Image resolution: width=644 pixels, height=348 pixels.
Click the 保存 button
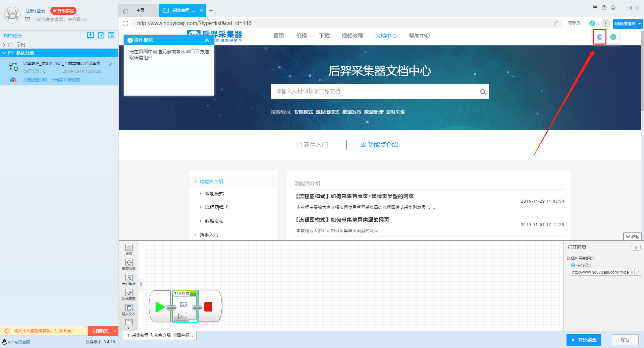[x=625, y=340]
